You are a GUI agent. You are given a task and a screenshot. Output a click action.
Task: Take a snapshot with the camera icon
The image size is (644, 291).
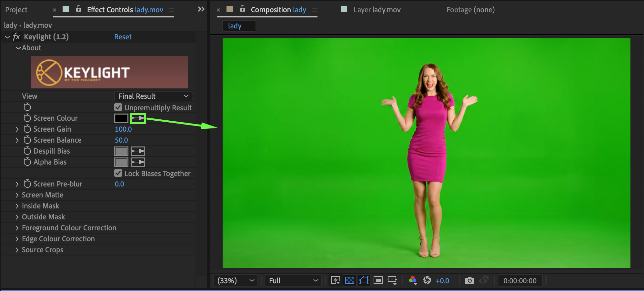point(469,280)
